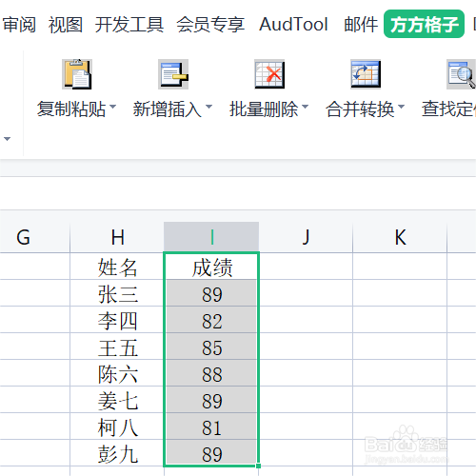Viewport: 476px width, 476px height.
Task: Click the selection fill handle below column I
Action: click(x=259, y=466)
